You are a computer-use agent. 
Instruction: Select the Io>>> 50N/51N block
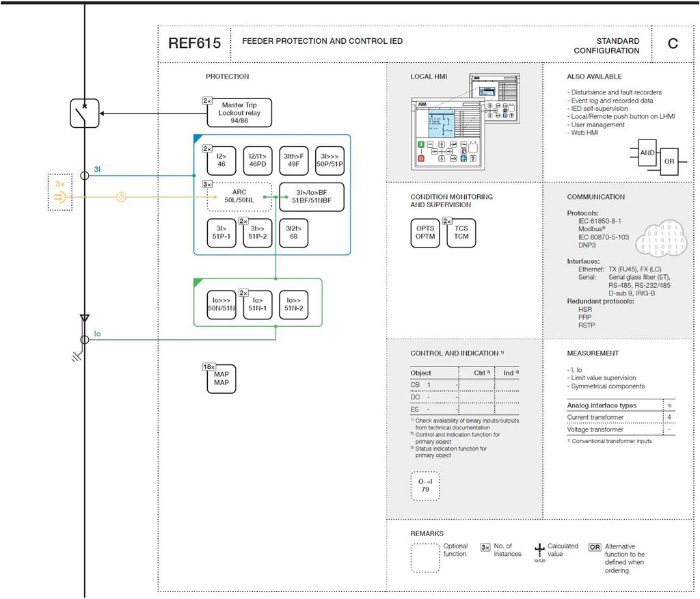pyautogui.click(x=221, y=305)
